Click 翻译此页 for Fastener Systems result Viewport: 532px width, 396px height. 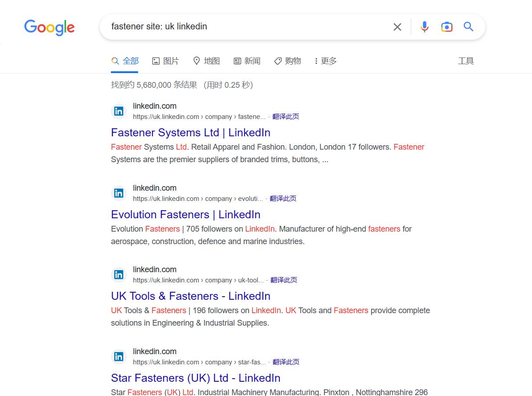tap(286, 117)
